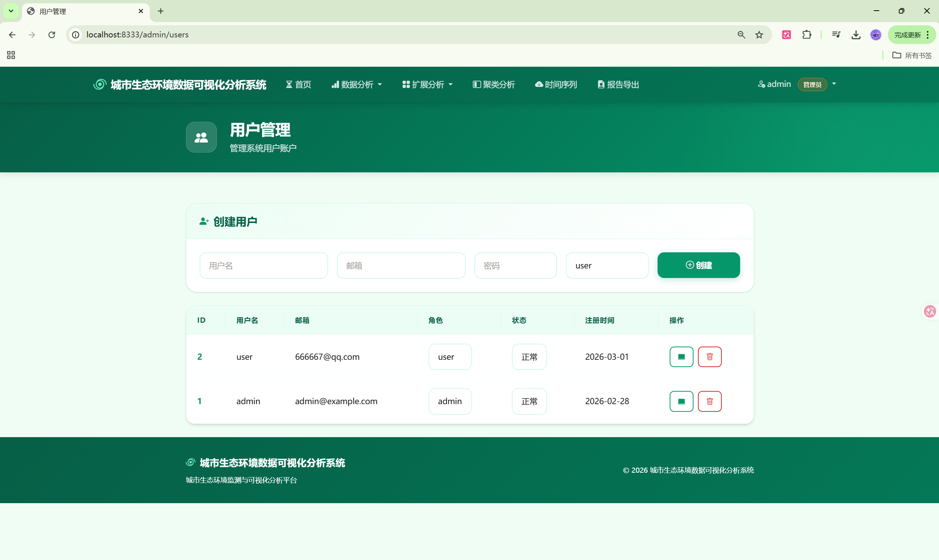Click the registration date 2026-03-01
Screen dimensions: 939x560
click(x=607, y=356)
